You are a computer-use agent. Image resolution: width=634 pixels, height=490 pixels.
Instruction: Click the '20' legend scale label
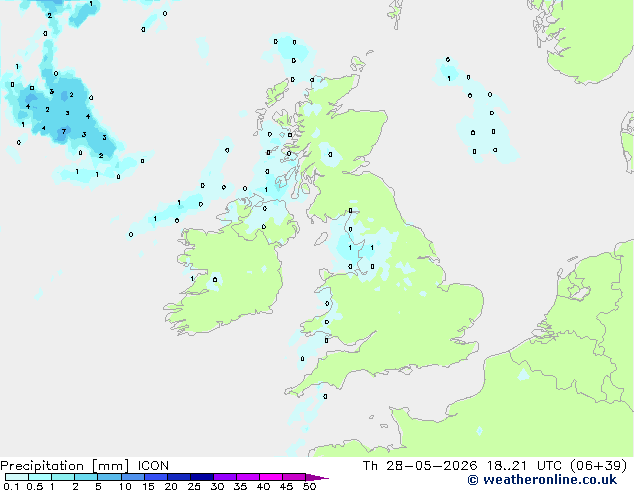tap(171, 486)
